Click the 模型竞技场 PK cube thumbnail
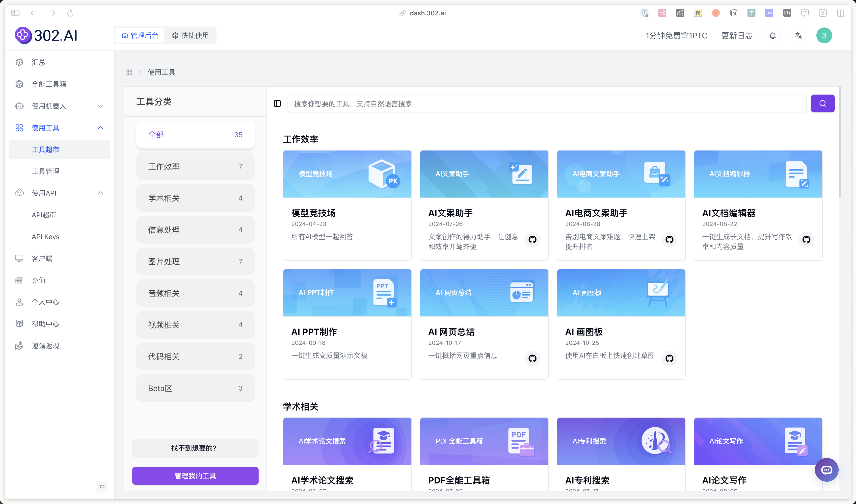Image resolution: width=856 pixels, height=504 pixels. pyautogui.click(x=347, y=174)
